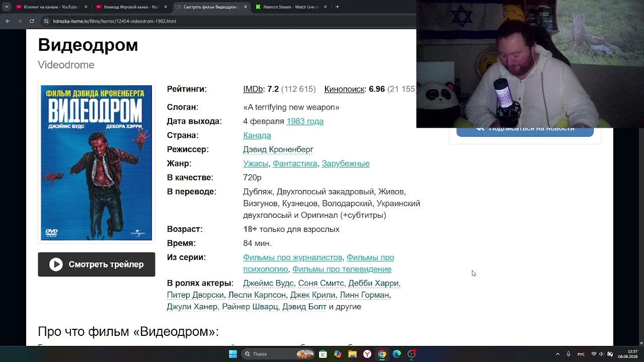
Task: Click the microphone tray icon
Action: pyautogui.click(x=569, y=354)
